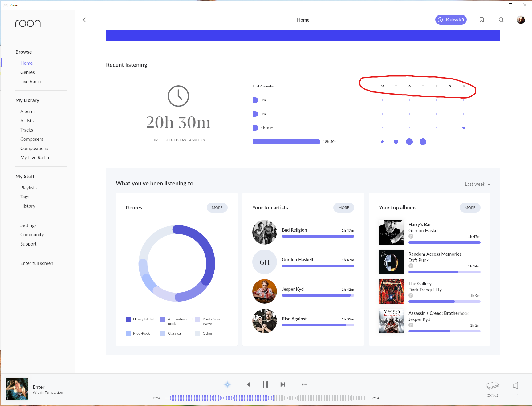The image size is (532, 406).
Task: Open Bad Religion artist photo
Action: coord(265,232)
